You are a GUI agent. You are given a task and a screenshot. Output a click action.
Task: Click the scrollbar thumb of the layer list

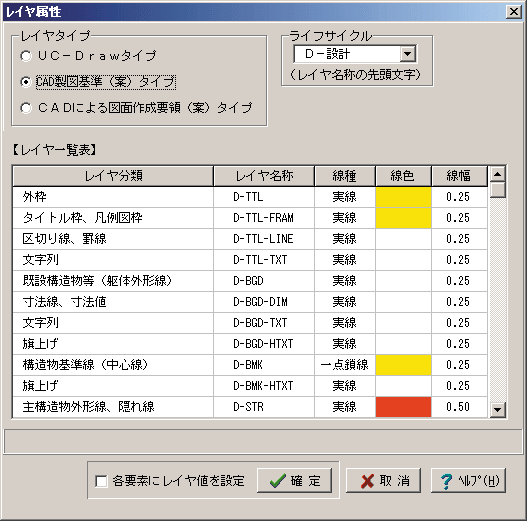(x=498, y=190)
